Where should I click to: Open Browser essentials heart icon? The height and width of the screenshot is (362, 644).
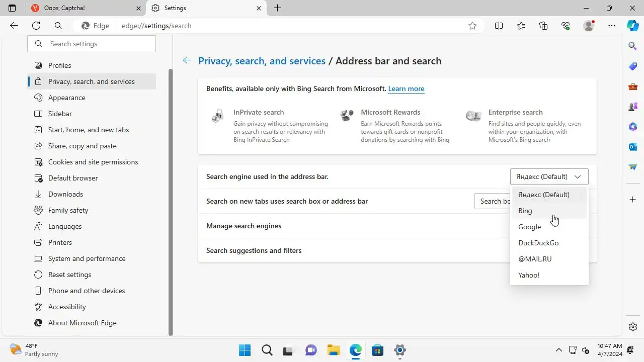click(x=566, y=26)
